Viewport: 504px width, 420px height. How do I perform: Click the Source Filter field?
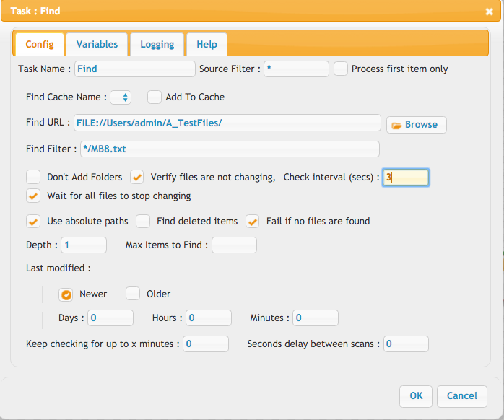tap(296, 69)
